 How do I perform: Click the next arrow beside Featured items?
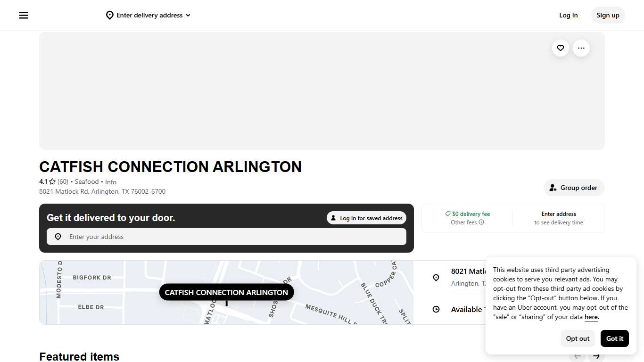tap(595, 356)
